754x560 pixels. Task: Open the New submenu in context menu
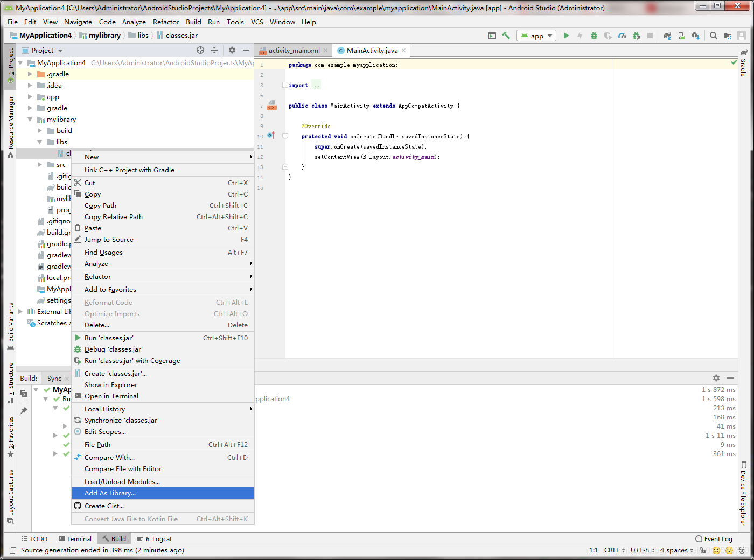point(163,157)
